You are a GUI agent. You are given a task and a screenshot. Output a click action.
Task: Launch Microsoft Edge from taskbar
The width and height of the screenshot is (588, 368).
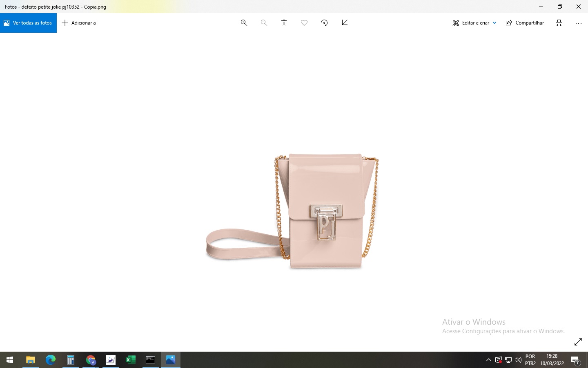click(50, 360)
